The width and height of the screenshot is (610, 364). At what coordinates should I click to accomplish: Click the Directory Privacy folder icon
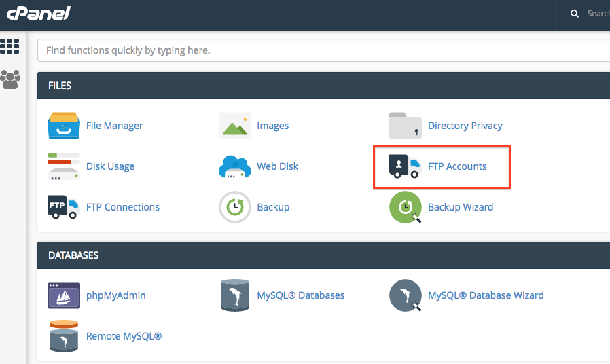[406, 126]
